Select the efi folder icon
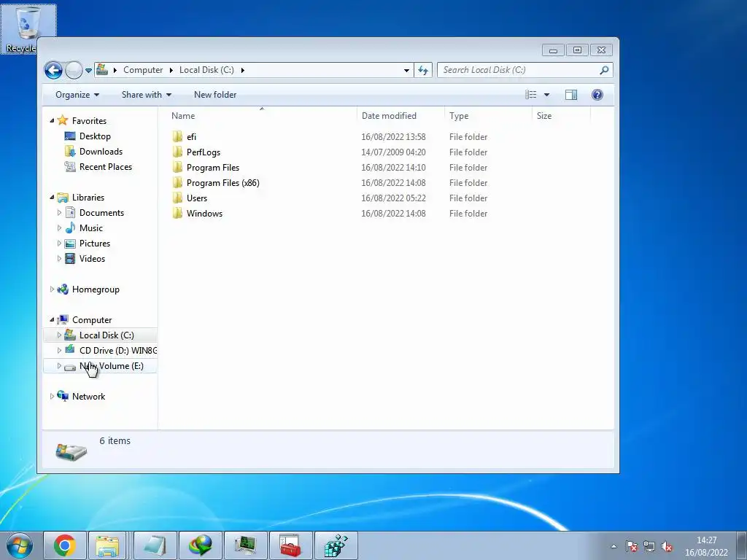Screen dimensions: 747x560 (177, 136)
